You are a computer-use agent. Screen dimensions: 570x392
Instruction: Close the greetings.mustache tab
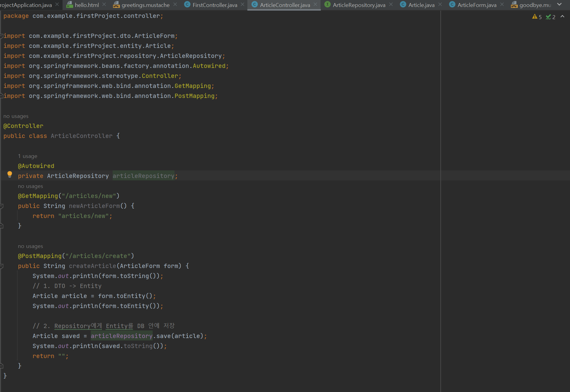point(175,5)
